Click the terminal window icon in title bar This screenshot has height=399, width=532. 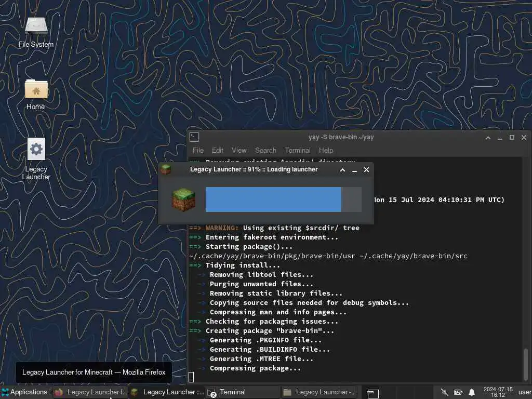pos(194,137)
